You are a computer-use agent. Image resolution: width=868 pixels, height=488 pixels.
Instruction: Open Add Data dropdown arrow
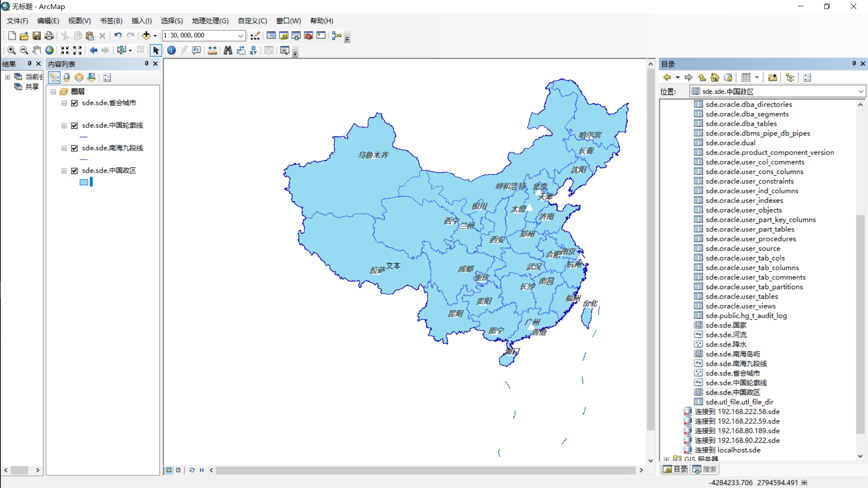[155, 36]
